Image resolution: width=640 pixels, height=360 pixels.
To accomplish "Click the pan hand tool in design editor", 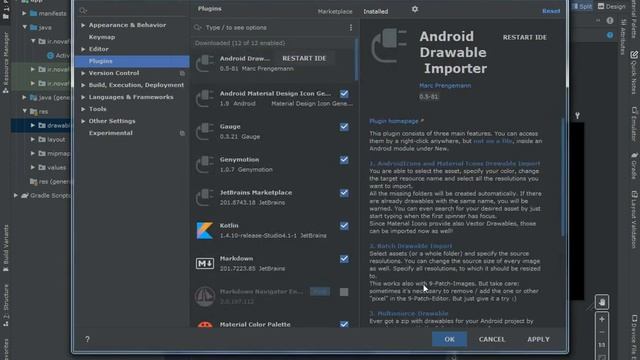I will (x=602, y=302).
